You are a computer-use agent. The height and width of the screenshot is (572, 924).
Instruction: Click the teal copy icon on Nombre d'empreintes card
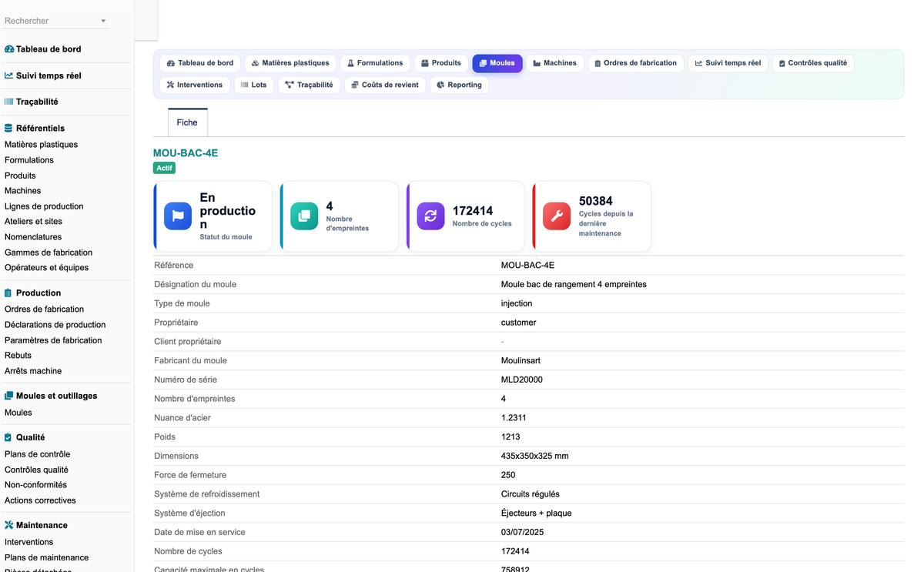pos(304,216)
